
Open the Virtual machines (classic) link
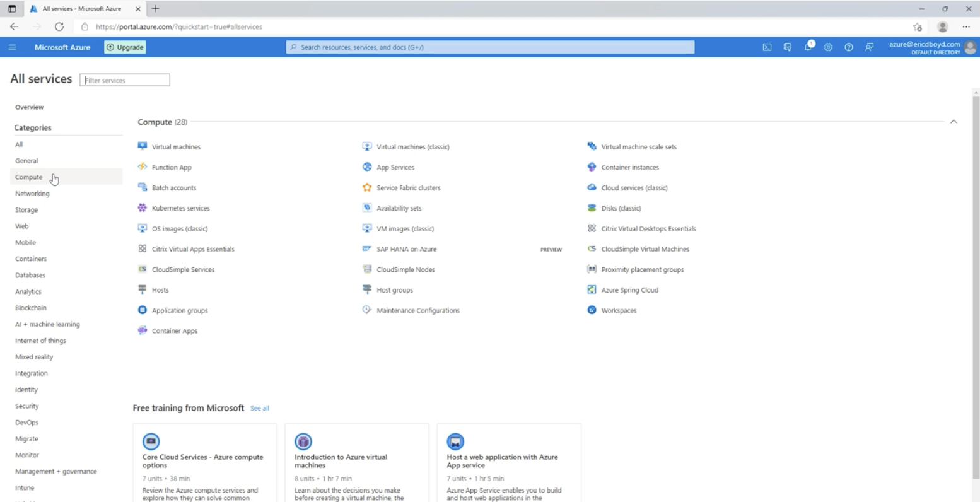[413, 147]
